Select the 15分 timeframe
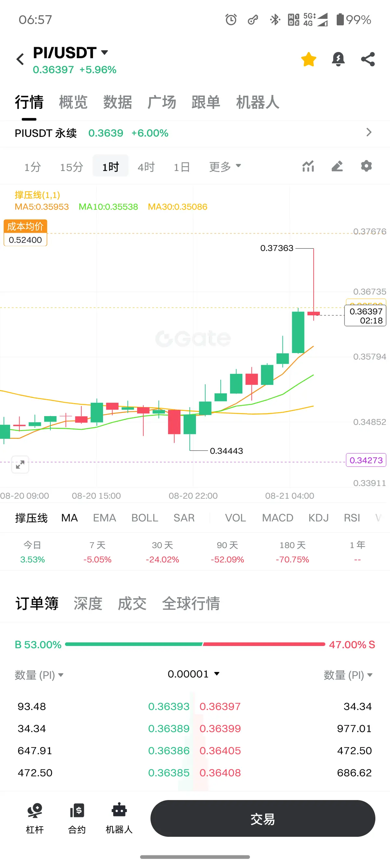The width and height of the screenshot is (390, 868). (71, 167)
